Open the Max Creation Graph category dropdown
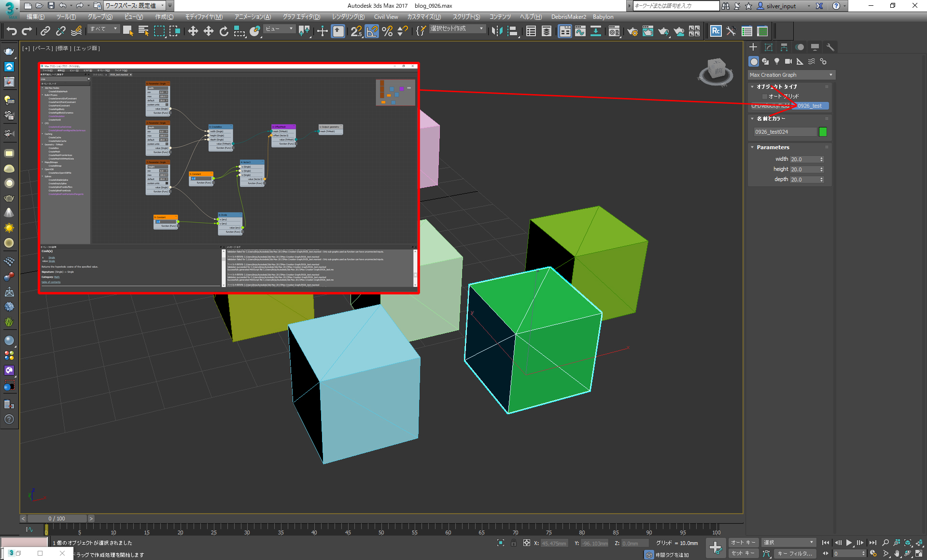 click(x=791, y=75)
